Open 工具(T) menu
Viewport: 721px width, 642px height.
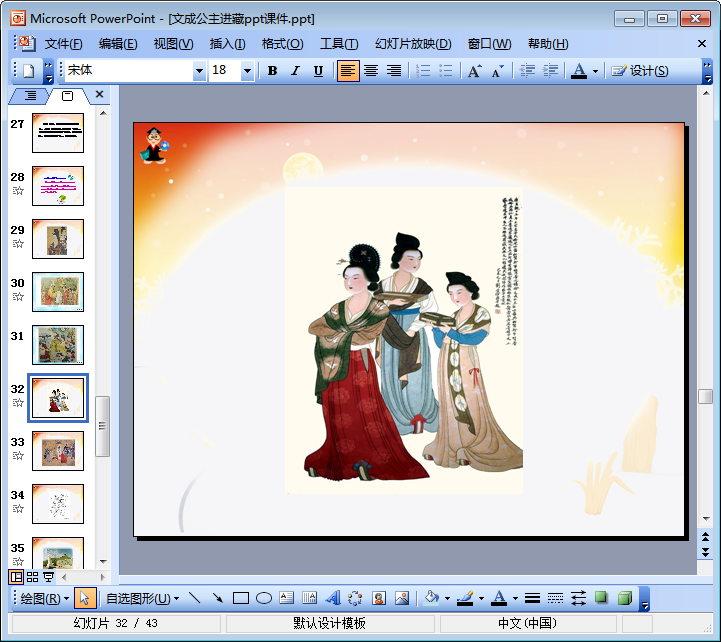[339, 44]
